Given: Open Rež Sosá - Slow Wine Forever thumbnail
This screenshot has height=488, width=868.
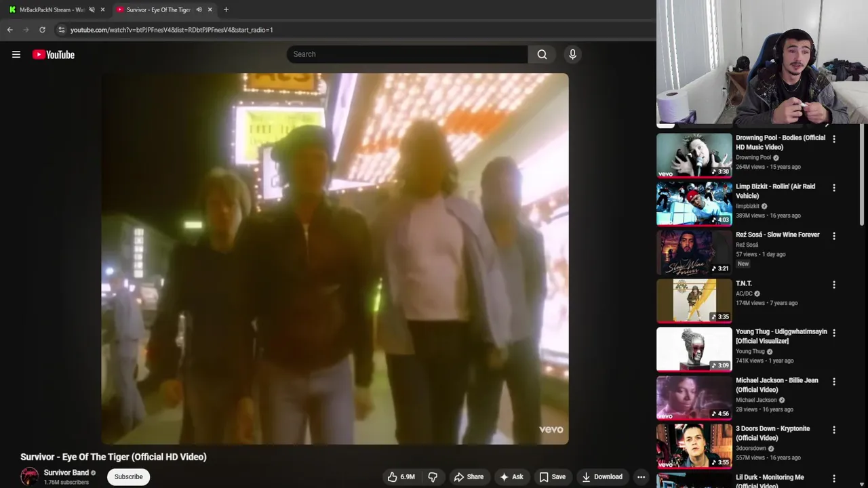Looking at the screenshot, I should [x=694, y=252].
